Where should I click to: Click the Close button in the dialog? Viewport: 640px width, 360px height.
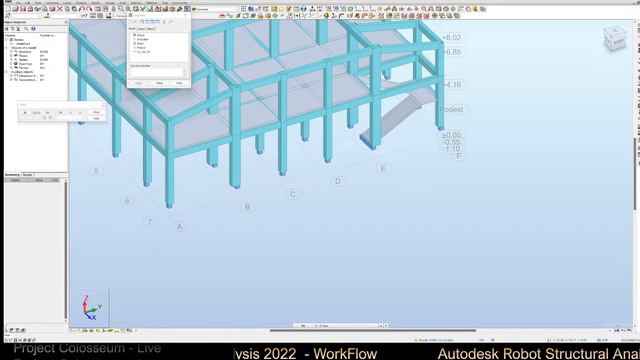click(159, 83)
